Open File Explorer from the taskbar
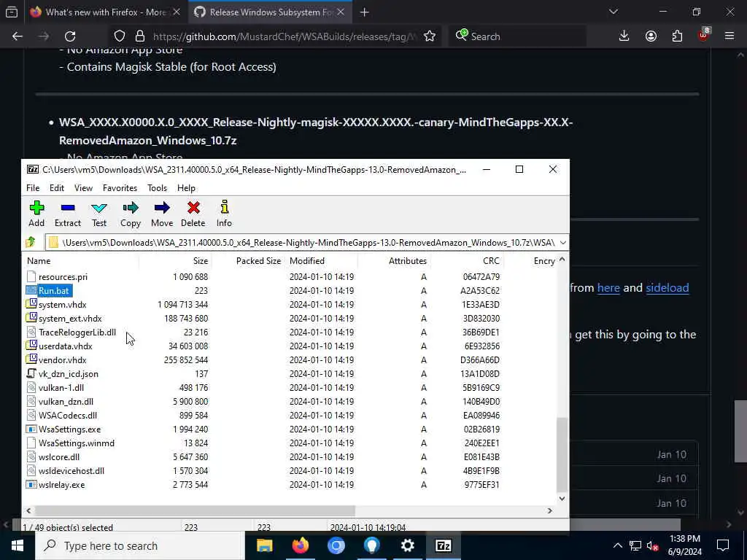 (264, 545)
